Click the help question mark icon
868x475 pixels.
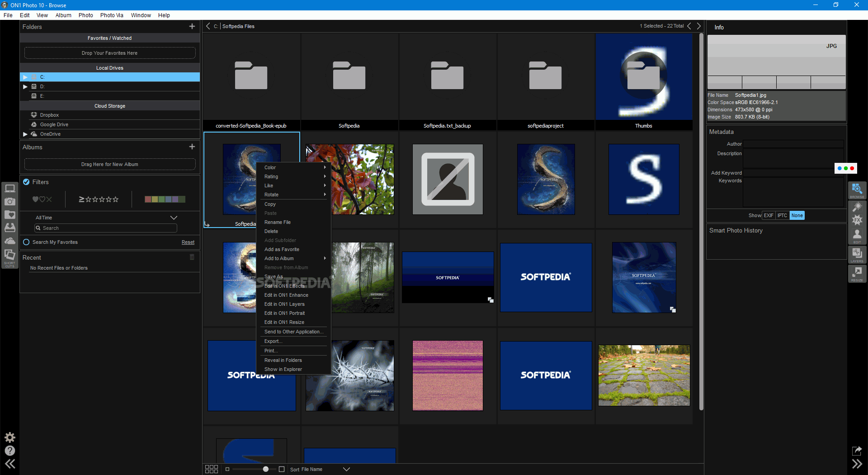(10, 451)
